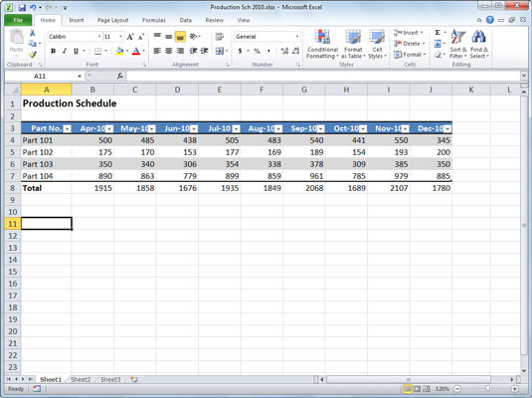Click the Name Box showing A11
The width and height of the screenshot is (532, 398).
pos(43,76)
